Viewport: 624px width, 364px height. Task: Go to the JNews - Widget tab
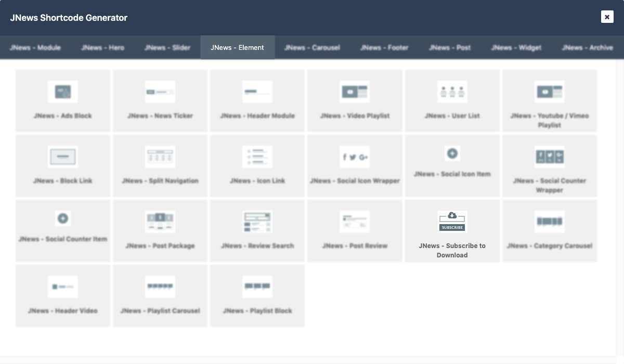pyautogui.click(x=516, y=47)
